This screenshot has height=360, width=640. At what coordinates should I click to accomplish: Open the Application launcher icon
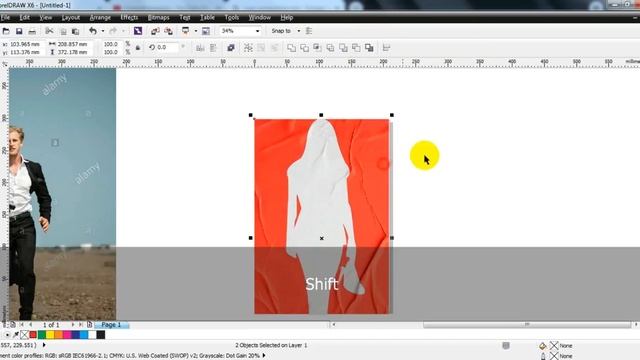(x=186, y=31)
